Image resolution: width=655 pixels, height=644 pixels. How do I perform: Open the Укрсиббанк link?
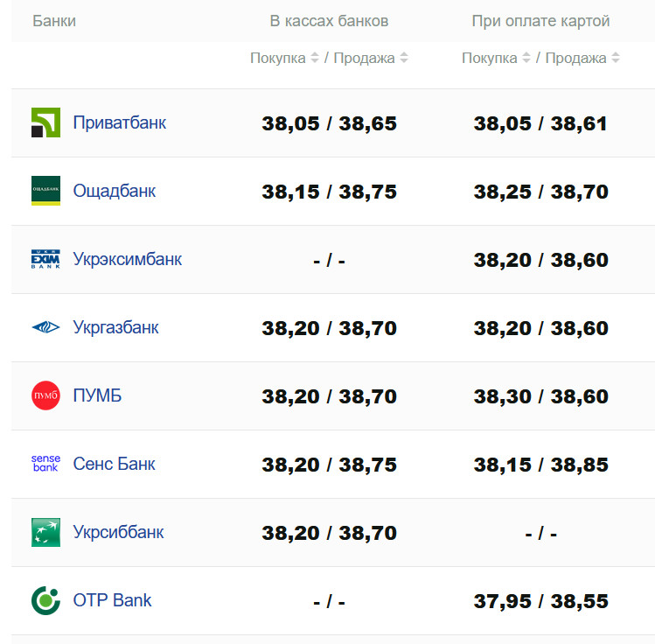(x=119, y=532)
